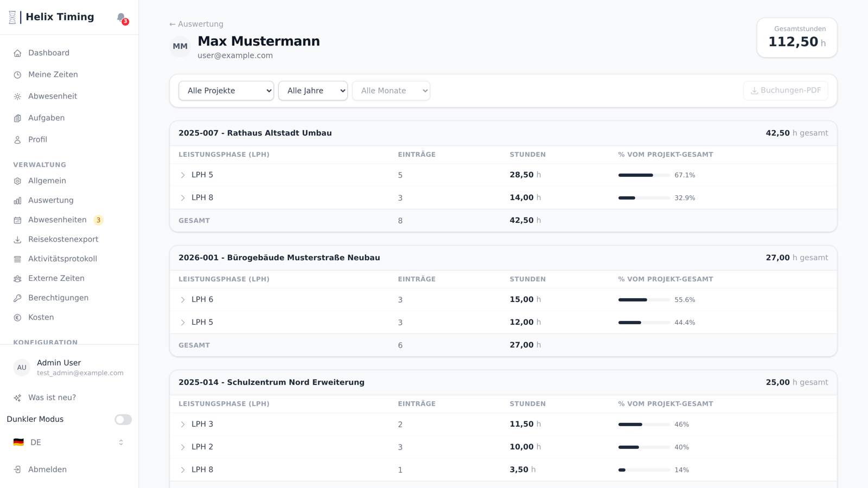Click the Meine Zeiten clock icon
Viewport: 868px width, 488px height.
tap(17, 75)
